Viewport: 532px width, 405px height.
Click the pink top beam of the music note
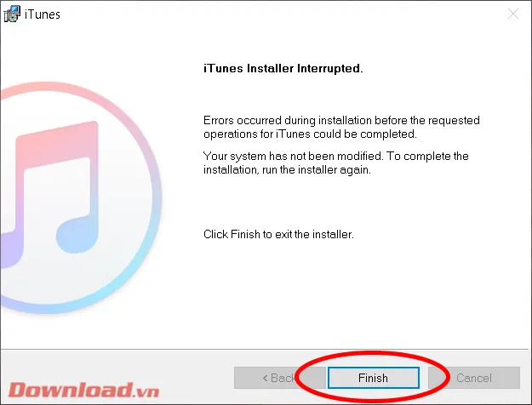tap(56, 144)
